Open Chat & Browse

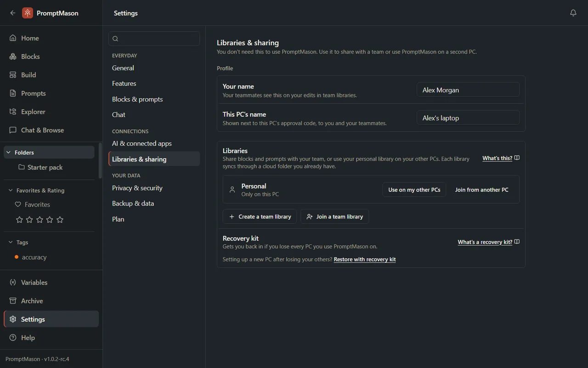point(51,130)
